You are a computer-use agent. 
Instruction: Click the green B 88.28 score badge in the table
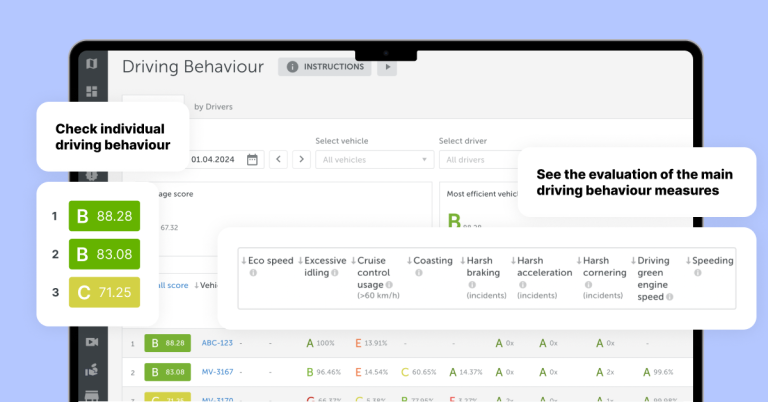pyautogui.click(x=167, y=343)
